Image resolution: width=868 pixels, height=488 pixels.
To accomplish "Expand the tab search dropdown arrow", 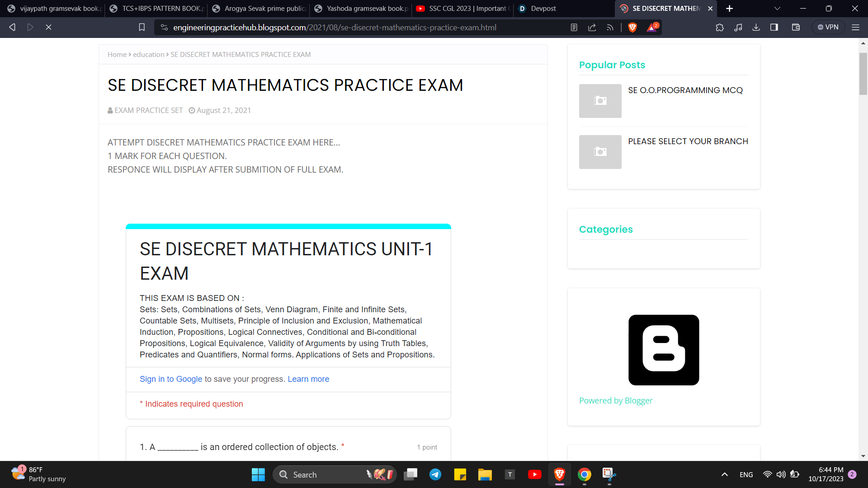I will pos(777,9).
